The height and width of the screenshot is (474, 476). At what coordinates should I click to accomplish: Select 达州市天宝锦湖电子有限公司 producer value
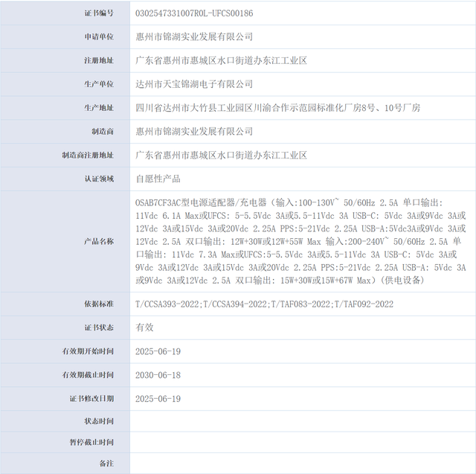click(x=194, y=84)
